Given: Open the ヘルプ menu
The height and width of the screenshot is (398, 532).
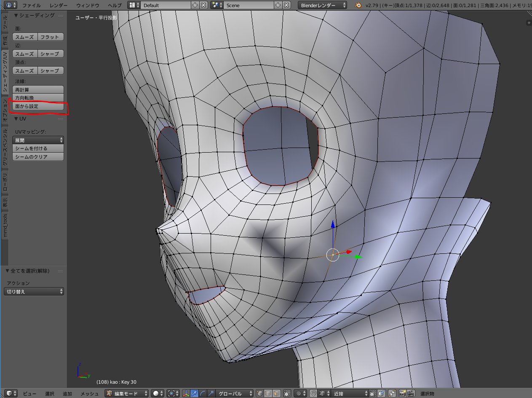Looking at the screenshot, I should tap(115, 5).
